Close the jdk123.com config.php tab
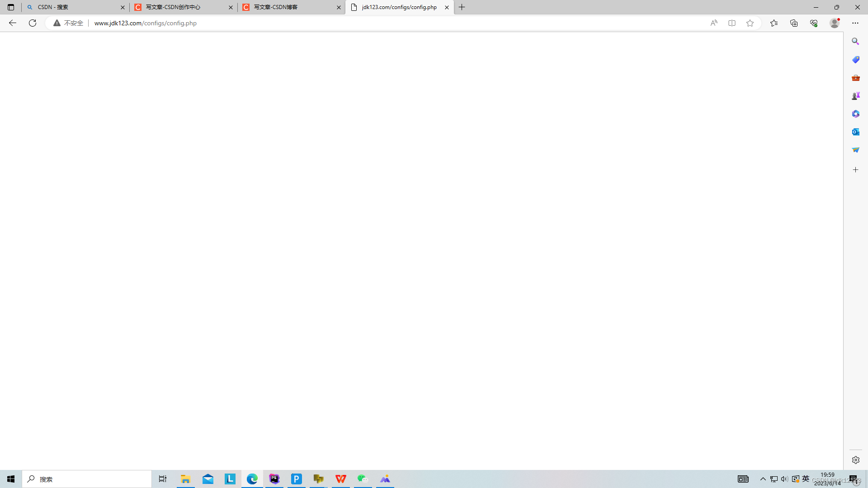 [x=447, y=7]
